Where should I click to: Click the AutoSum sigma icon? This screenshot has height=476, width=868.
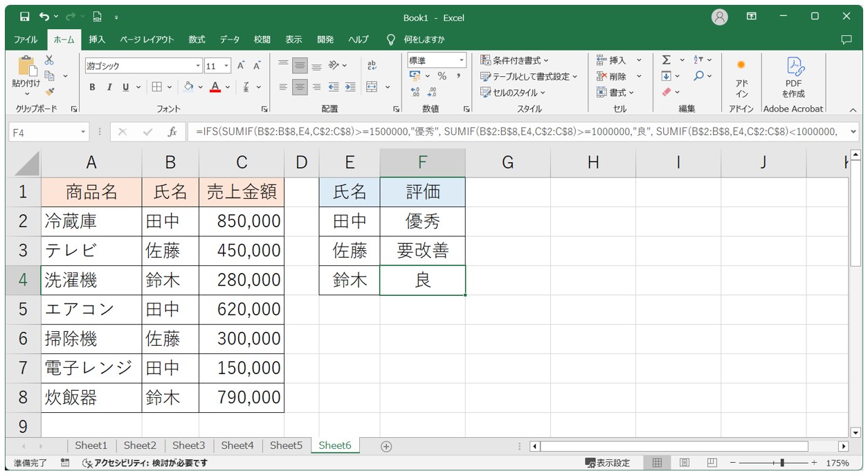tap(666, 60)
